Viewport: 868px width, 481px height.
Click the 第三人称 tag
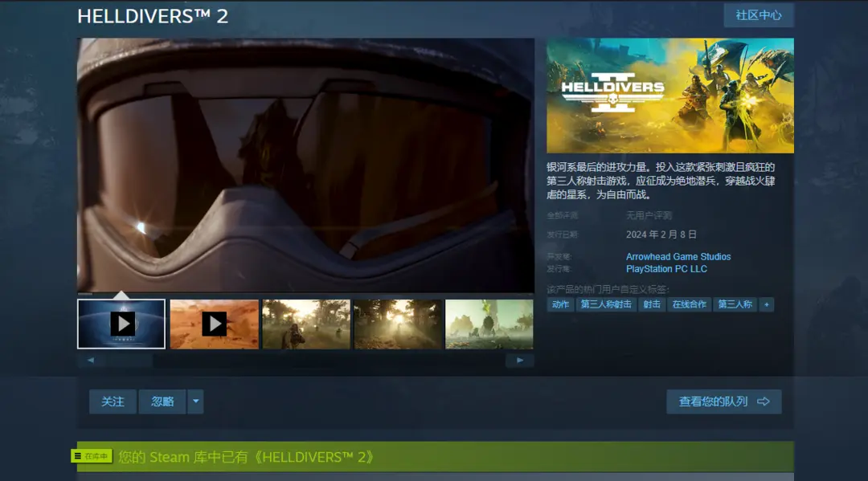735,304
